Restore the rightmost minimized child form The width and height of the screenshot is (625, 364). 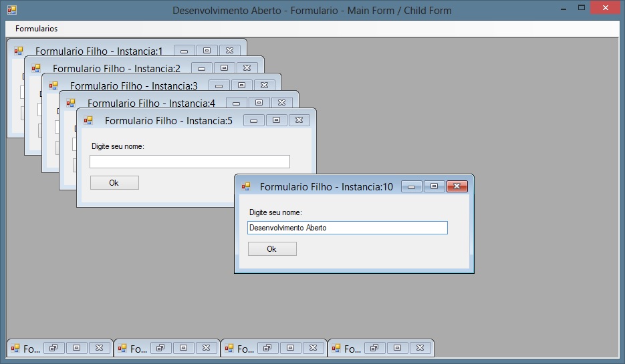(x=374, y=348)
